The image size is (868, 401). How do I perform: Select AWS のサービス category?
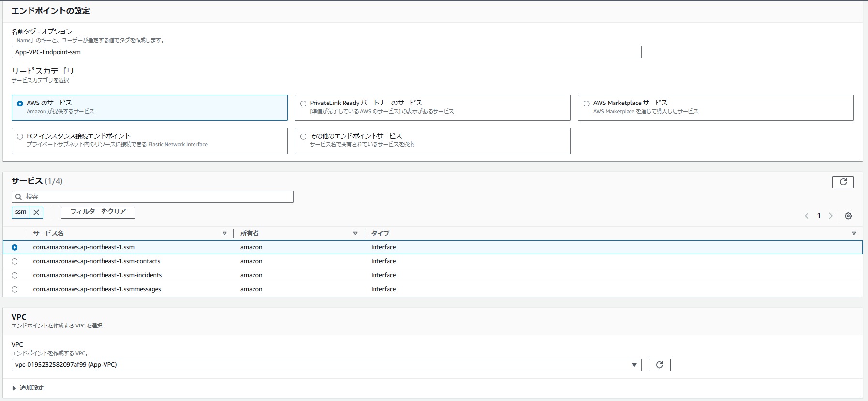[x=20, y=104]
